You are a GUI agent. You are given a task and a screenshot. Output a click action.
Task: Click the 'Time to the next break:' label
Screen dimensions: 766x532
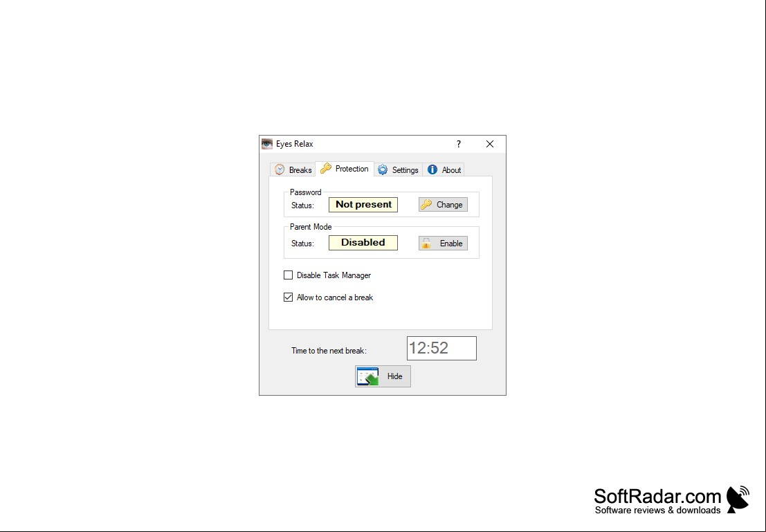[329, 351]
